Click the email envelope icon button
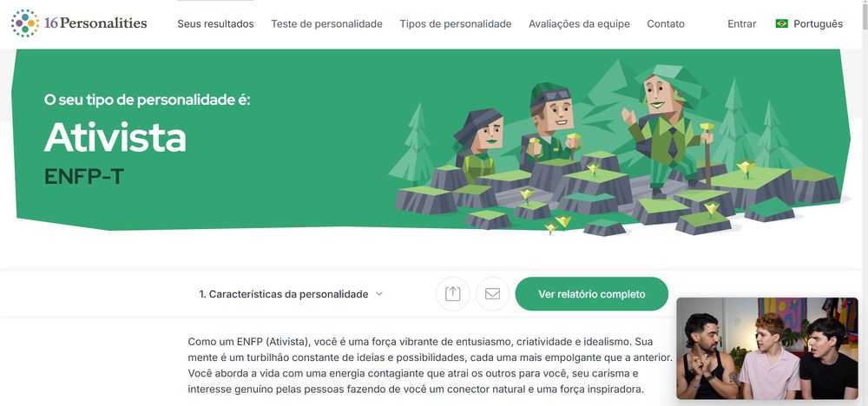 point(493,294)
